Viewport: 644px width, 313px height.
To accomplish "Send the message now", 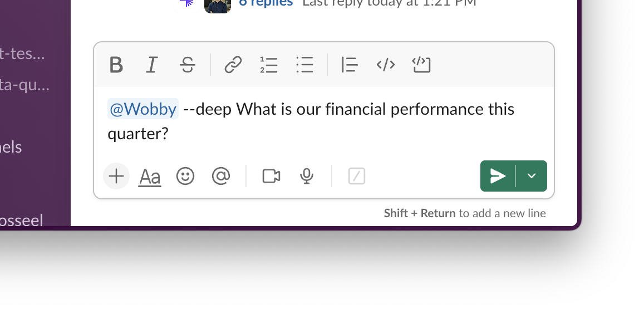I will 498,176.
